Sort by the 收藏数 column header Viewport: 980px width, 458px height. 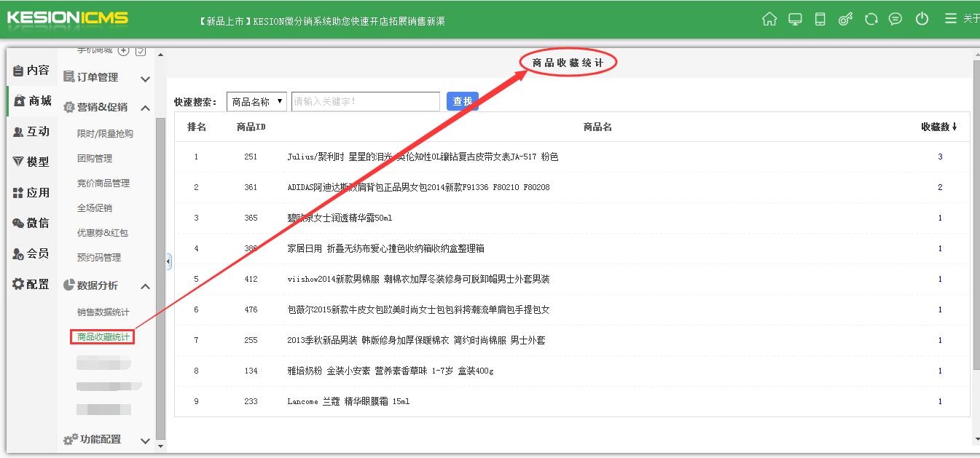938,127
